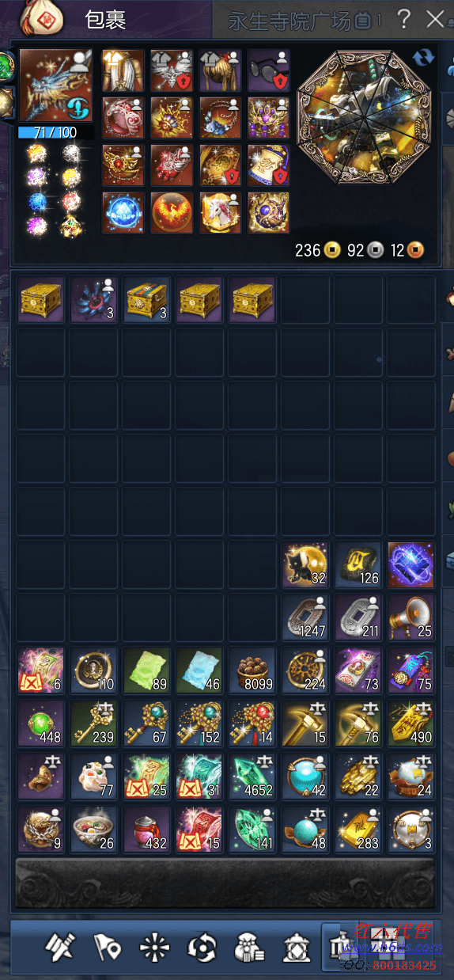This screenshot has height=980, width=454.
Task: Click the crossed tools icon in bottom toolbar
Action: [59, 947]
